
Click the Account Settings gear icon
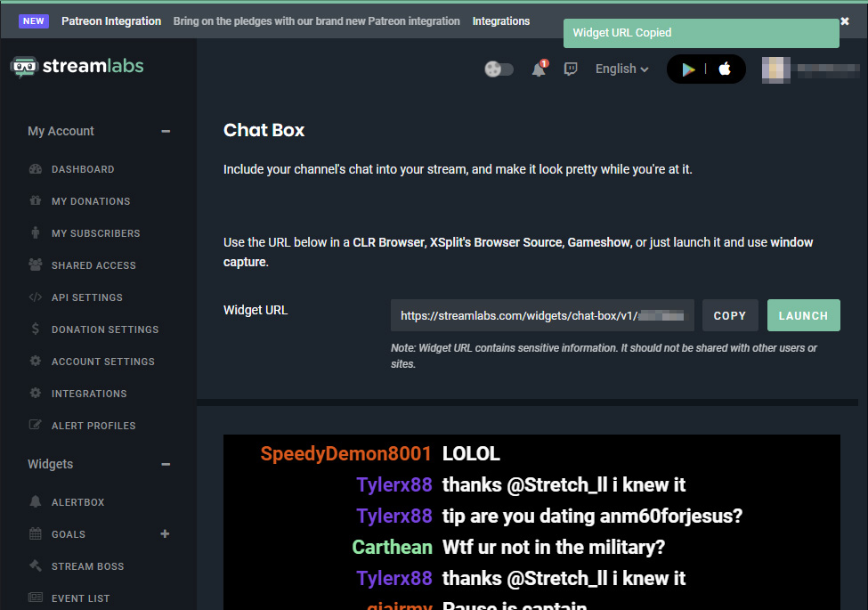pos(36,361)
